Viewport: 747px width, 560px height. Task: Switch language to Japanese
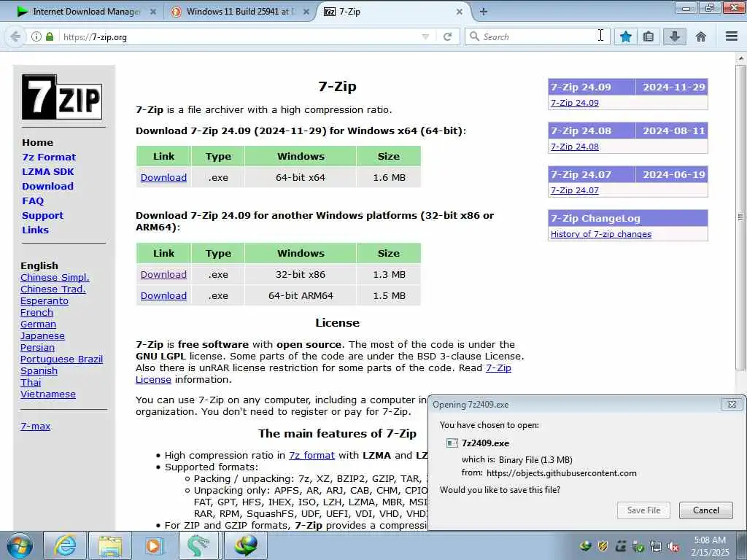42,335
